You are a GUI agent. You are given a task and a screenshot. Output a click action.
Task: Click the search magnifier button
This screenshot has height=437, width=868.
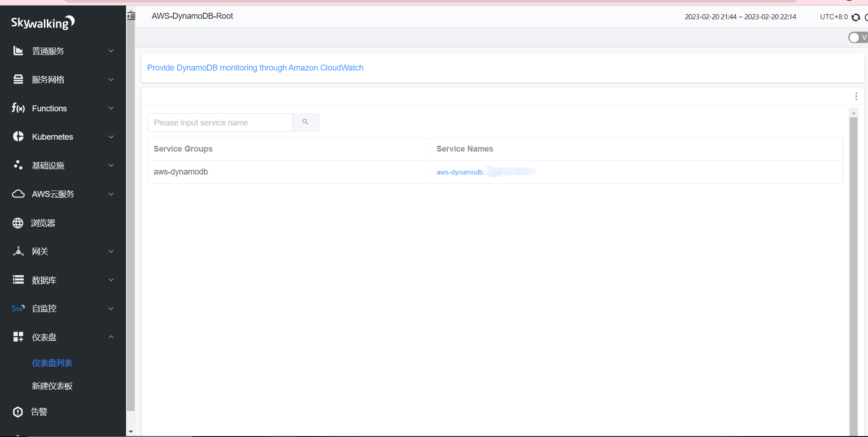(306, 122)
